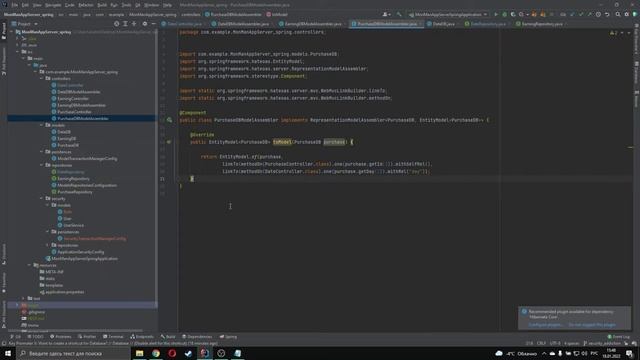
Task: Switch to the DateDB.java editor tab
Action: coord(443,24)
